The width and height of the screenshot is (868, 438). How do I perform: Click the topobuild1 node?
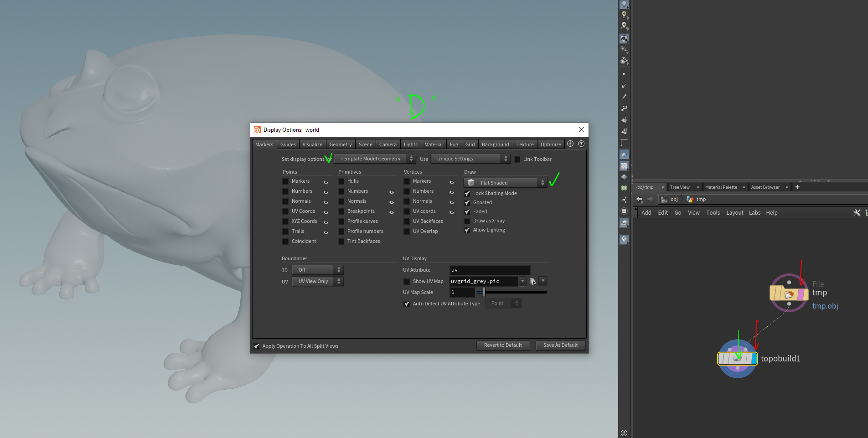737,359
